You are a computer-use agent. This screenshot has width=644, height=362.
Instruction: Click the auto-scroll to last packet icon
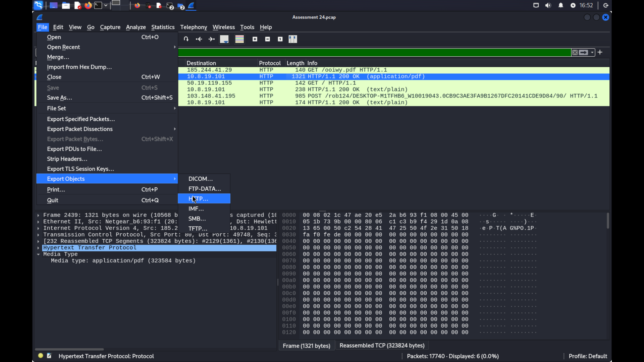point(224,39)
